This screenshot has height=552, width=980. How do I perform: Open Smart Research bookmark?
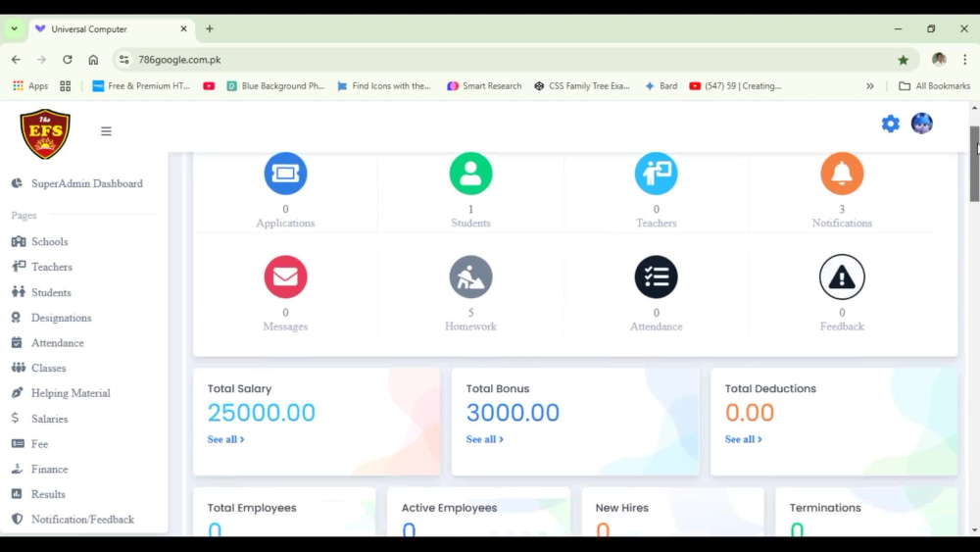pos(484,85)
